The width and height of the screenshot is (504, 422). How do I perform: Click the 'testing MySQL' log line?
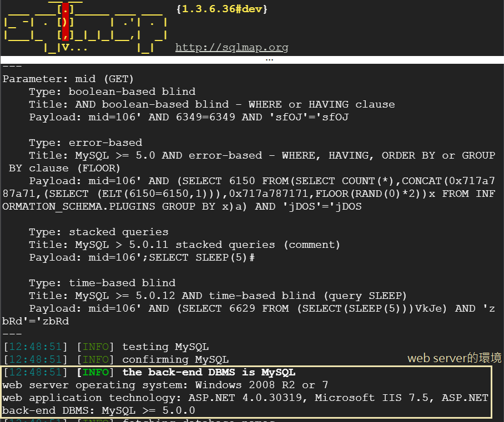click(106, 347)
